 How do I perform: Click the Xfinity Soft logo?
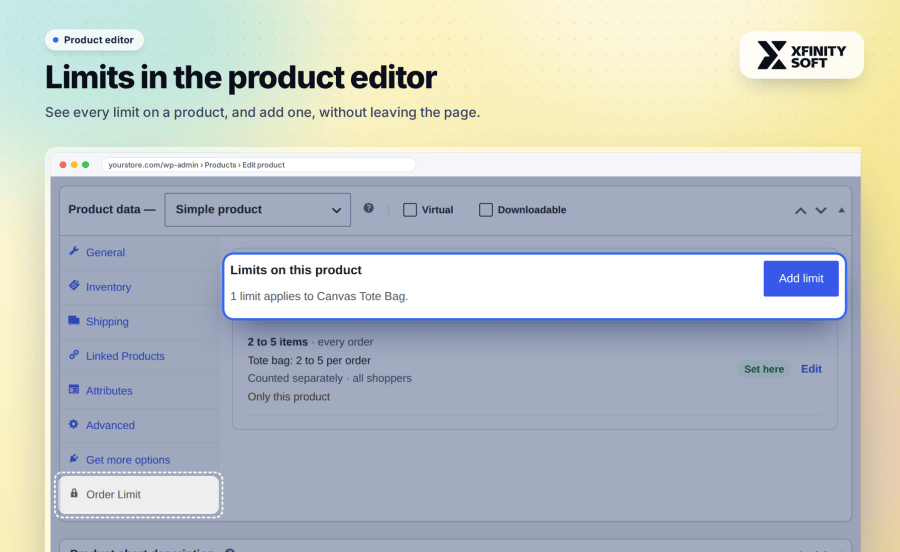(x=801, y=55)
